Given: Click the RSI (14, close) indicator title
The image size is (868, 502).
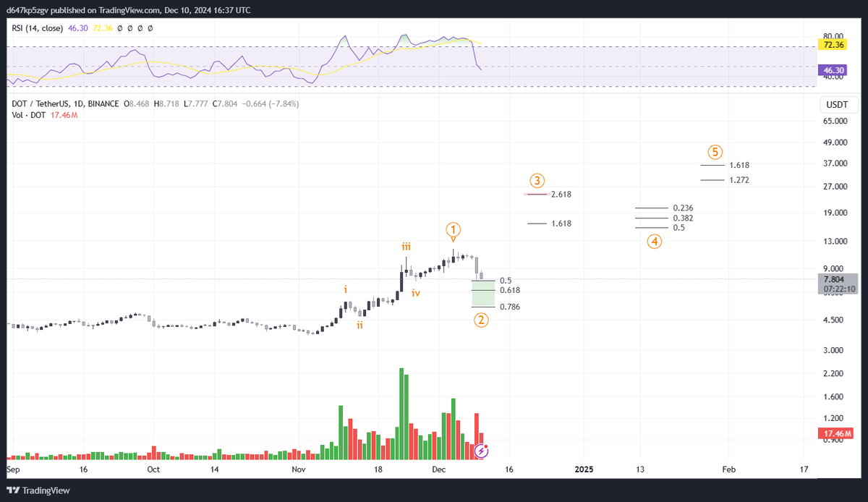Looking at the screenshot, I should (x=39, y=27).
